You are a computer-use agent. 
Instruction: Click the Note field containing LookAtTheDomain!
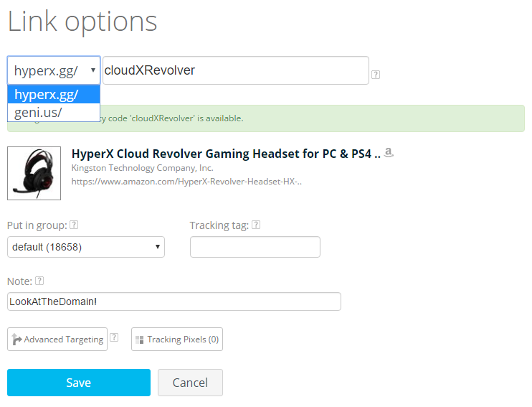(174, 301)
